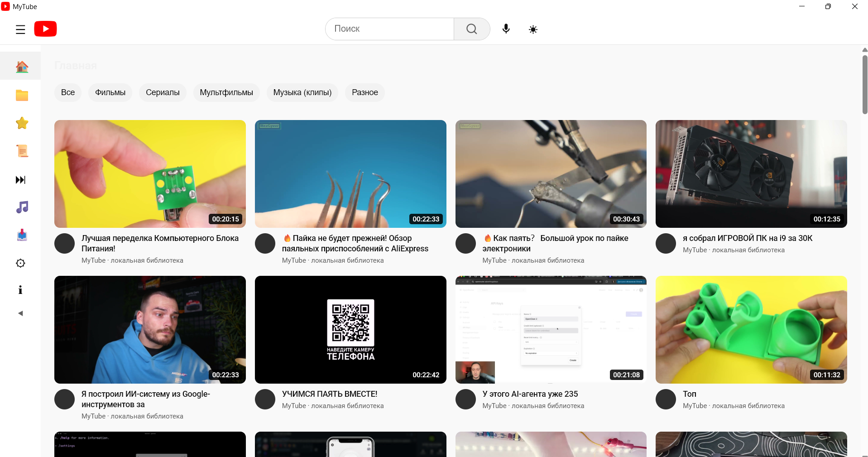Open favorites star in sidebar
Viewport: 868px width, 457px height.
pyautogui.click(x=22, y=123)
